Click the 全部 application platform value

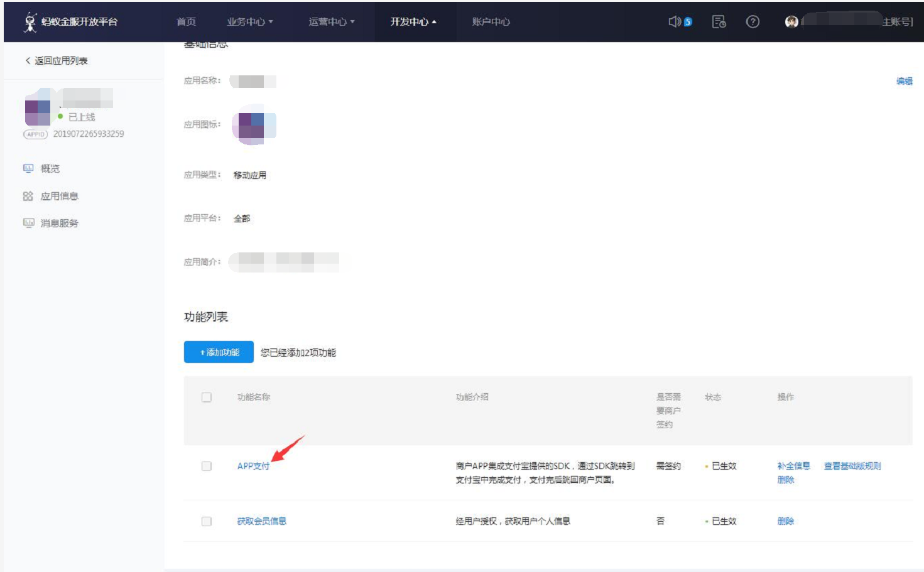click(242, 219)
